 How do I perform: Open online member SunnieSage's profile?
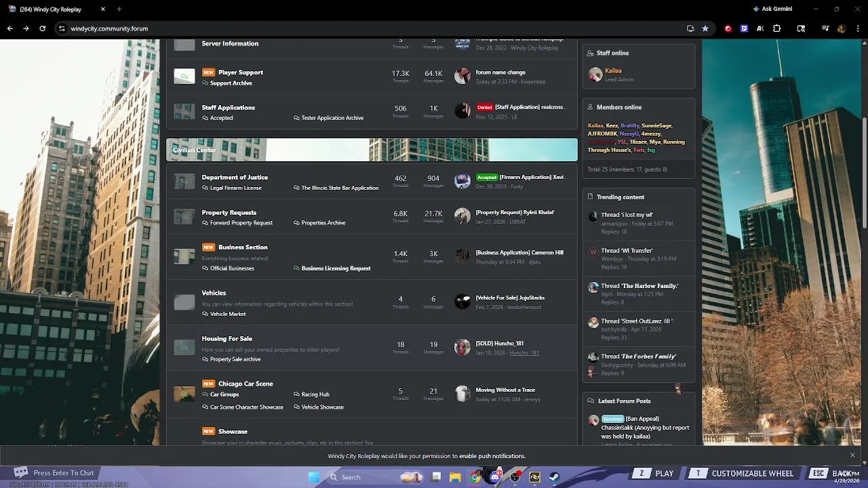pyautogui.click(x=656, y=126)
